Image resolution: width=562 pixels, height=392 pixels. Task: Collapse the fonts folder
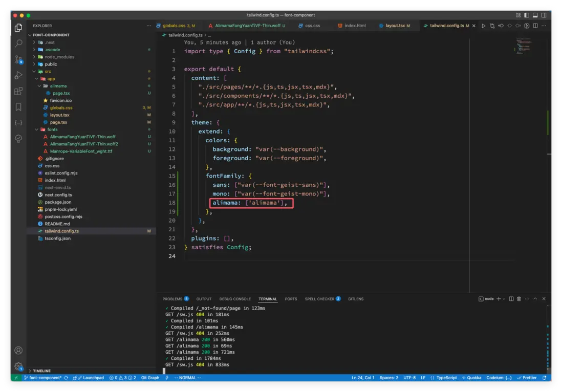(52, 129)
